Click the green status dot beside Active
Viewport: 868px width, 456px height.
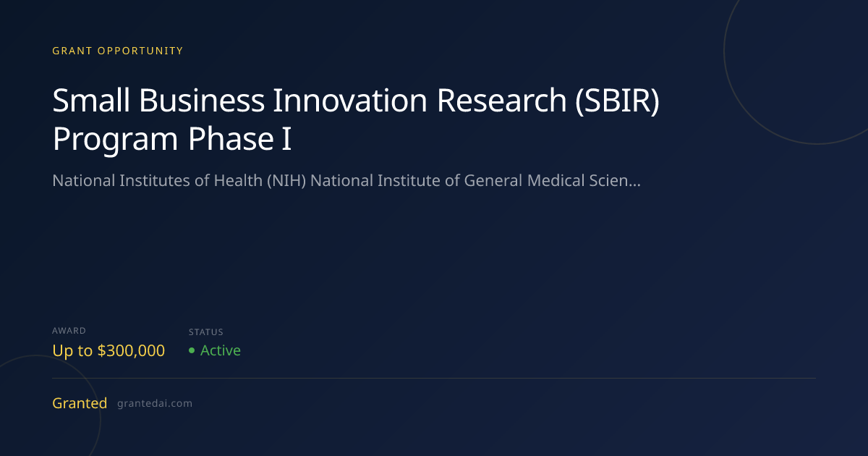pos(192,351)
